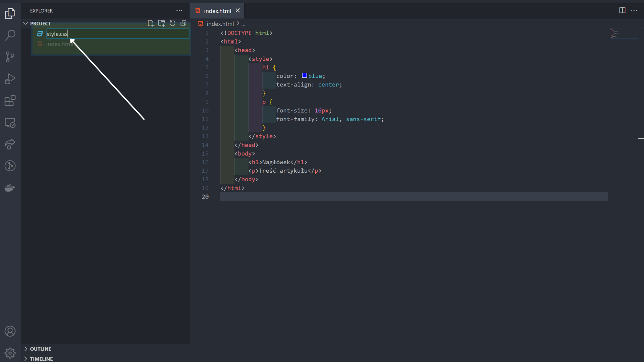
Task: Toggle the Explorer sidebar visibility
Action: [x=10, y=14]
